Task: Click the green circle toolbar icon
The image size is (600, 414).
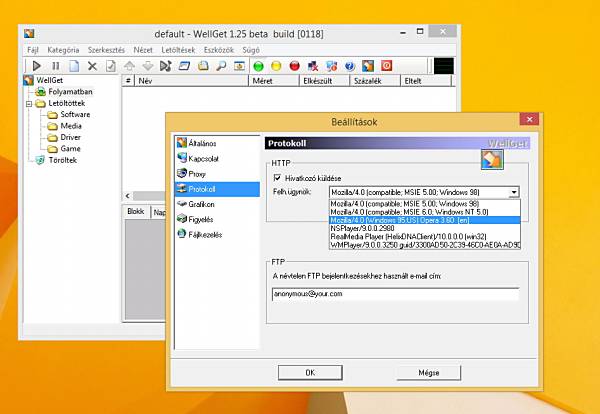Action: [x=259, y=66]
